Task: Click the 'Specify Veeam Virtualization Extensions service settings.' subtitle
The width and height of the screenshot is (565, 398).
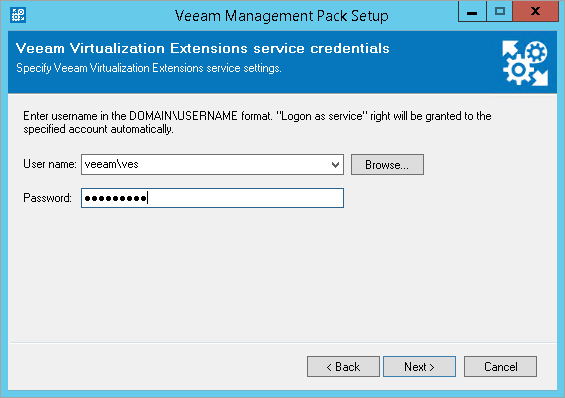Action: click(x=149, y=68)
